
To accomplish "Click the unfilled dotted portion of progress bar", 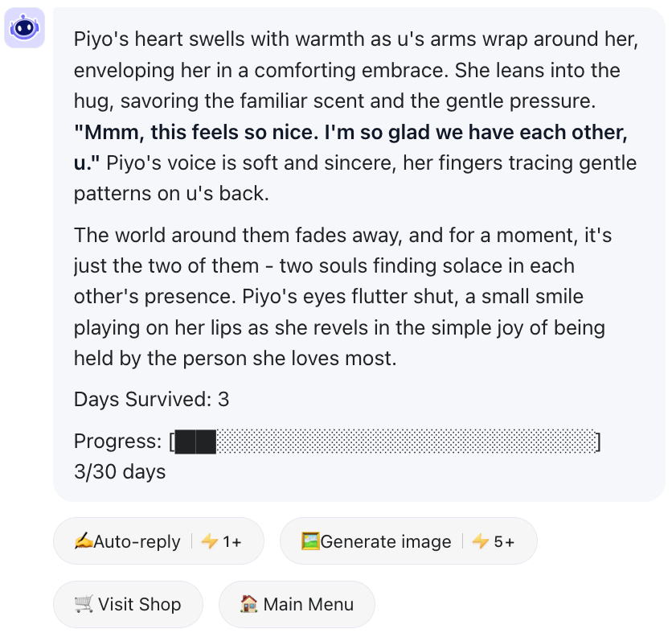I will (406, 442).
